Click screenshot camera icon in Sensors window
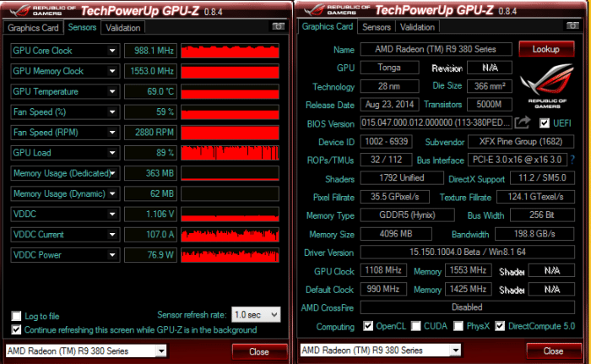The height and width of the screenshot is (364, 591). (x=278, y=26)
